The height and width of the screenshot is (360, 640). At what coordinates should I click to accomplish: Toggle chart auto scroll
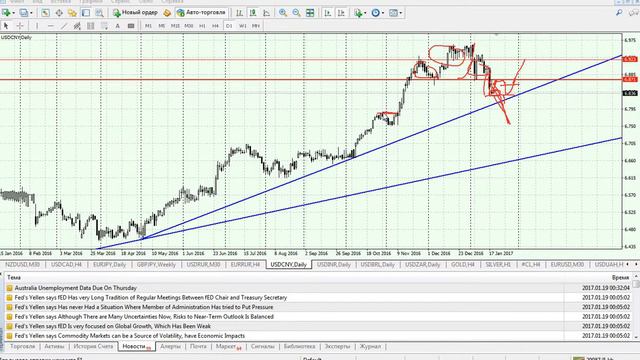coord(327,13)
